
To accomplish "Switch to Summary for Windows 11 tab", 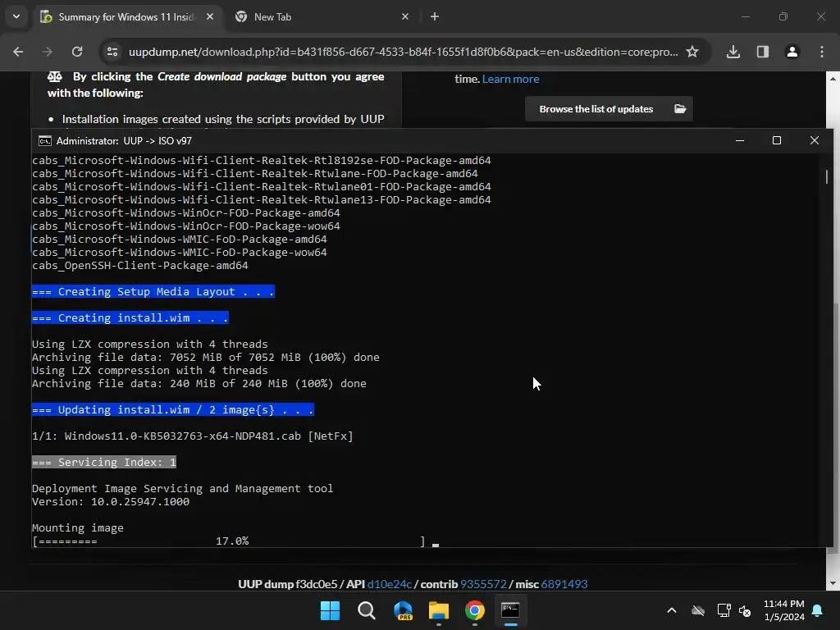I will [127, 16].
